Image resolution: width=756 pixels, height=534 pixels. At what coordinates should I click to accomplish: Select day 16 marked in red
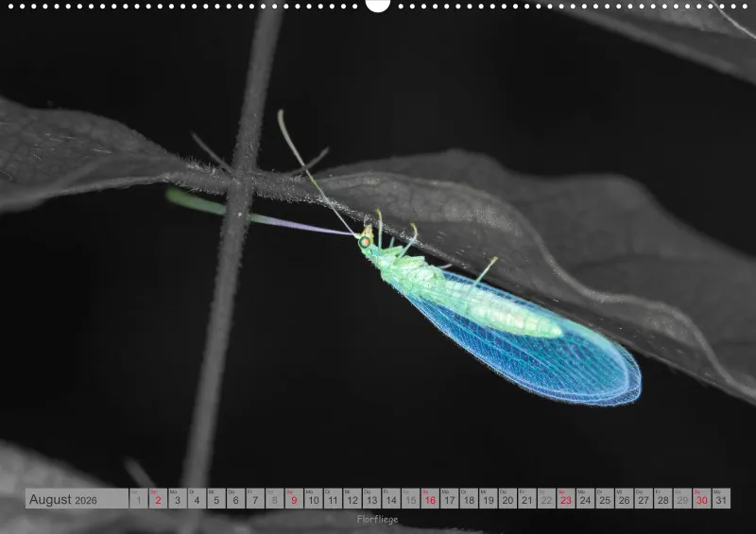pyautogui.click(x=430, y=498)
